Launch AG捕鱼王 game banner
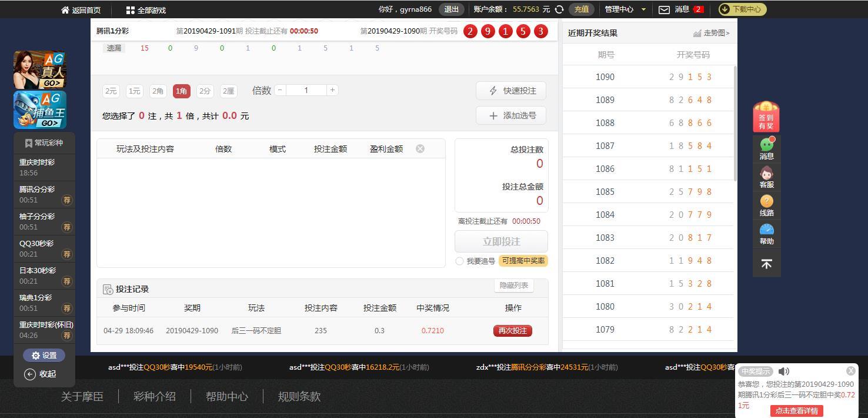Screen dimensions: 868x418 pyautogui.click(x=40, y=110)
